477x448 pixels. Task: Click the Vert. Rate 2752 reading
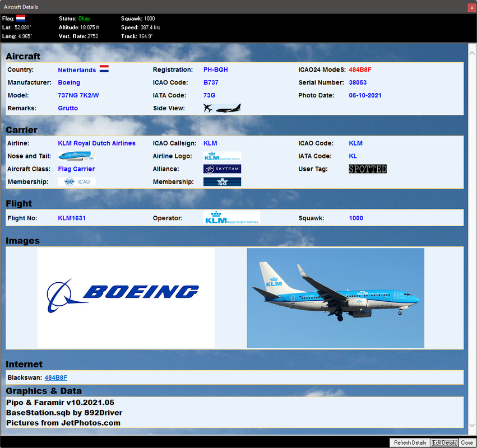pyautogui.click(x=78, y=36)
